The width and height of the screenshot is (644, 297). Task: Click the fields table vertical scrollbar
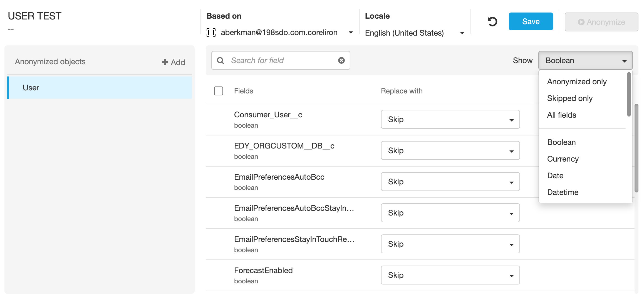636,148
